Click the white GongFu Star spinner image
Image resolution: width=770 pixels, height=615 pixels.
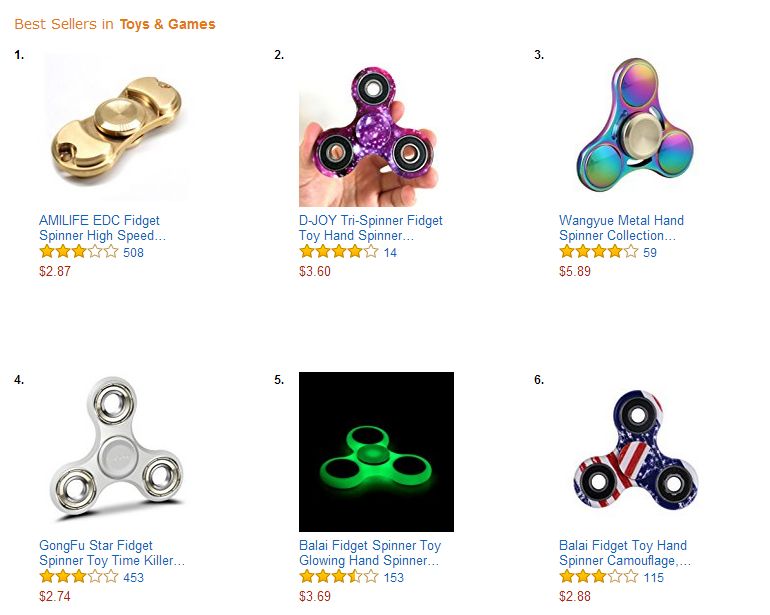click(116, 448)
